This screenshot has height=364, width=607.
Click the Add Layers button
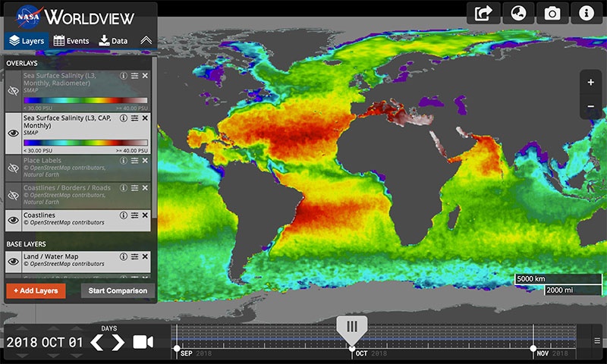(36, 290)
